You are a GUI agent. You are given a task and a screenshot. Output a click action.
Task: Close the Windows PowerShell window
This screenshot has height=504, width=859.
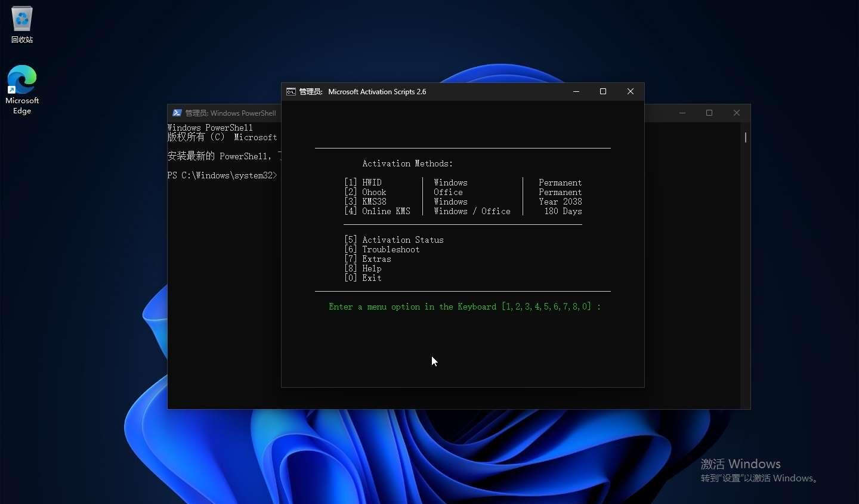click(x=737, y=113)
